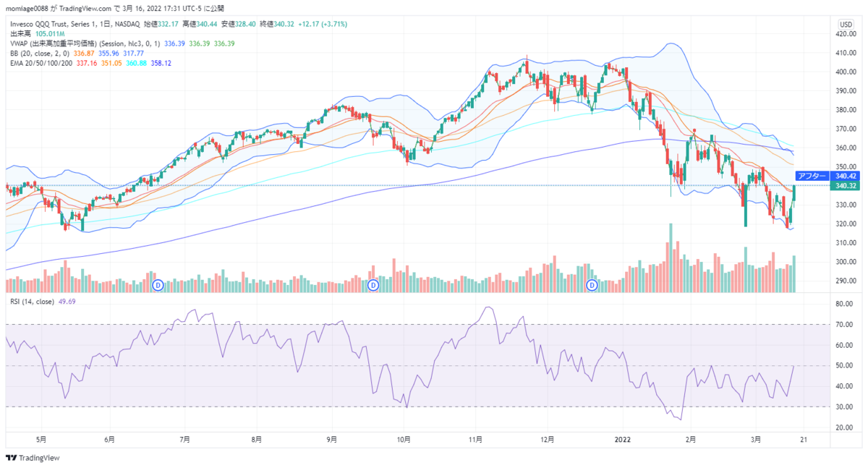Screen dimensions: 868x468
Task: Click the 337.16 EMA 20 value
Action: tap(87, 63)
